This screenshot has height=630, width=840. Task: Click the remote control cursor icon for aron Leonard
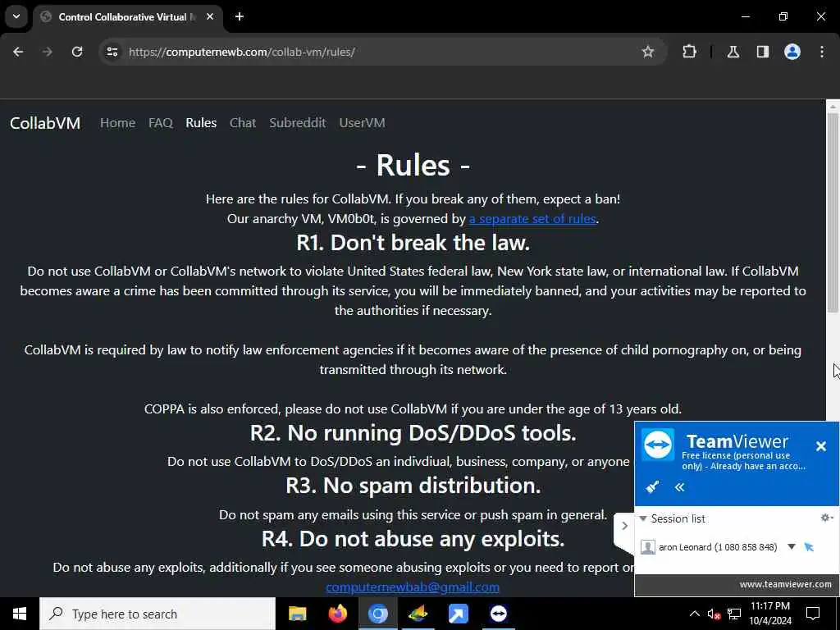[809, 547]
